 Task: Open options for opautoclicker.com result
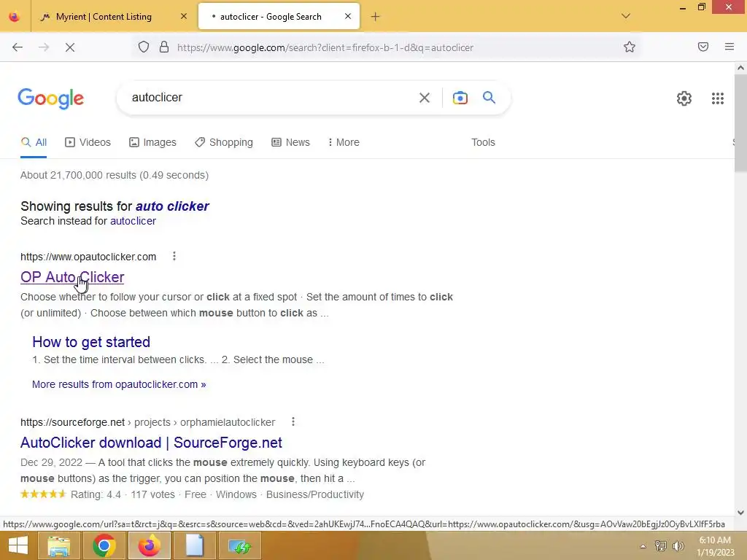point(174,256)
